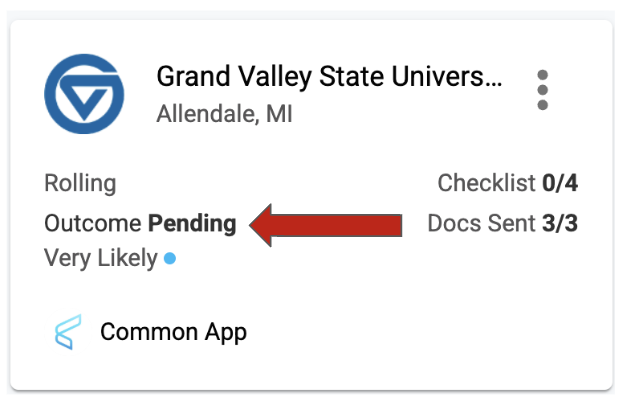Image resolution: width=622 pixels, height=400 pixels.
Task: Click the word Checklist on the card
Action: 487,184
